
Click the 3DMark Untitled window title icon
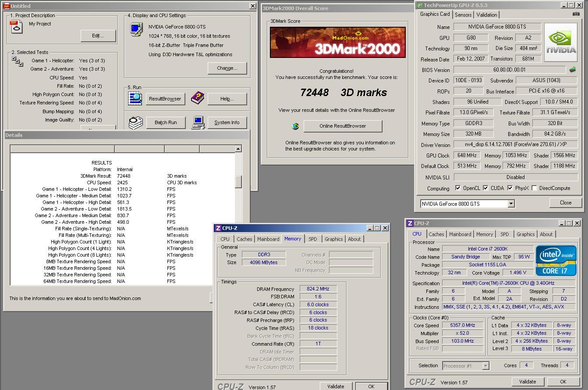(7, 6)
